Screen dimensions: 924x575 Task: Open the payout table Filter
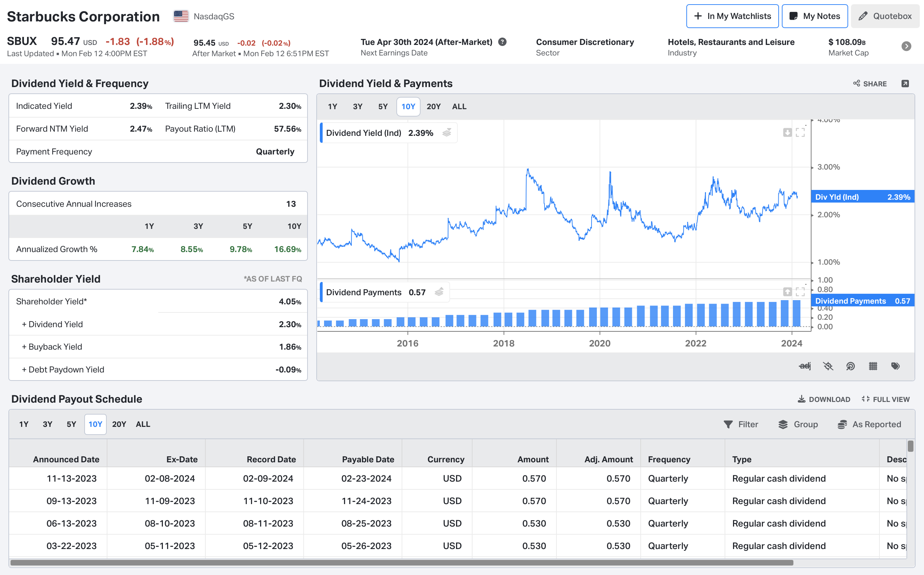[x=740, y=424]
